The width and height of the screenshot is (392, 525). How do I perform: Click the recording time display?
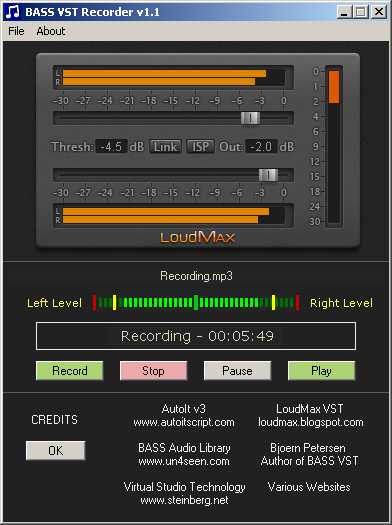pyautogui.click(x=196, y=336)
